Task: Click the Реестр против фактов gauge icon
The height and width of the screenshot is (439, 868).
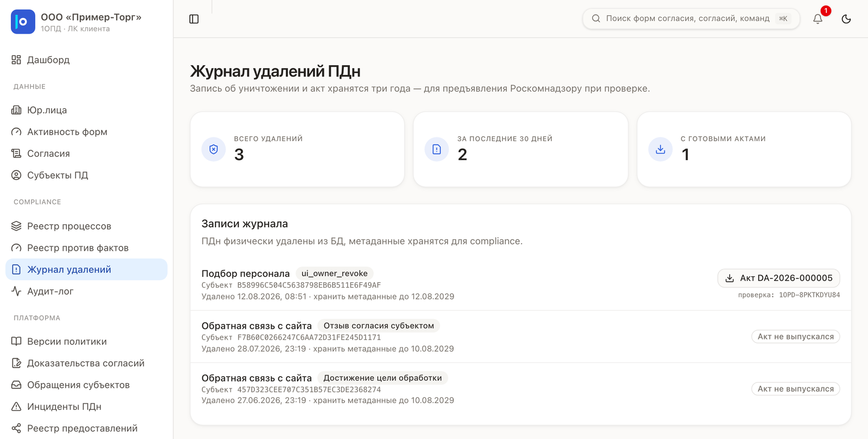Action: click(x=16, y=248)
